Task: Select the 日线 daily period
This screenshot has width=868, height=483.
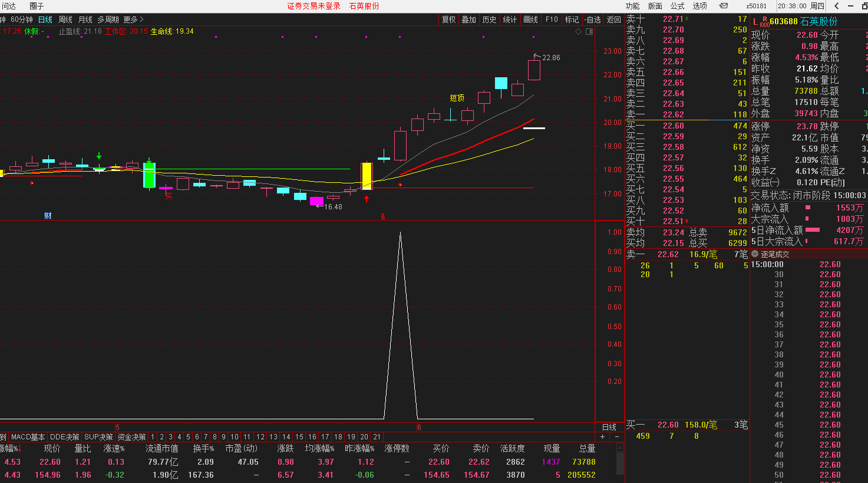Action: coord(45,19)
